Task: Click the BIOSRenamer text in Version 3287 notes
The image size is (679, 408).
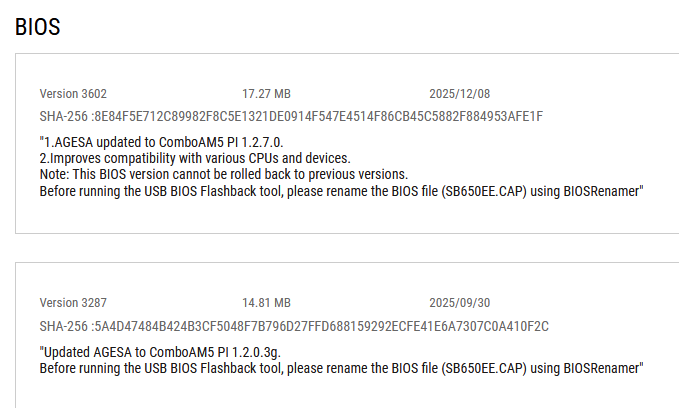Action: (600, 368)
